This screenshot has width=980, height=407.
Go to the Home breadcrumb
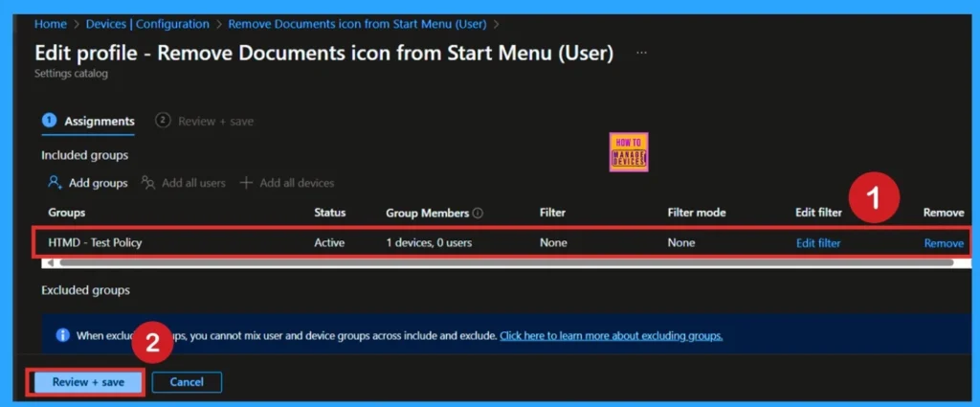(x=51, y=24)
